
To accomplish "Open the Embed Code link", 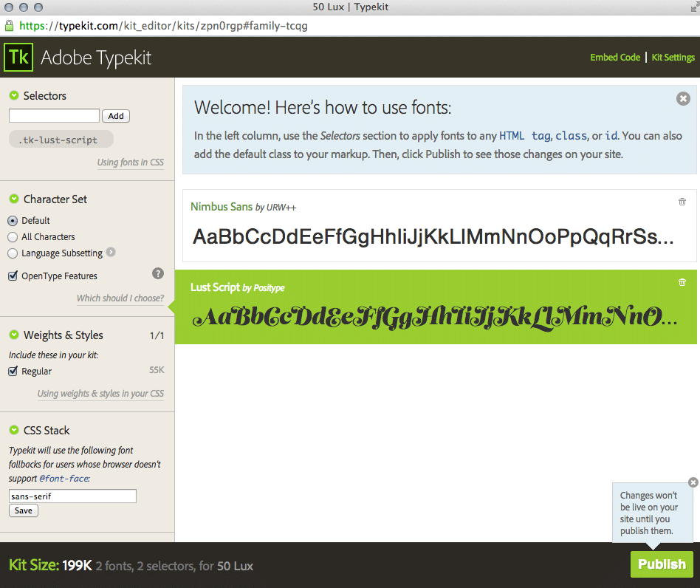I will coord(614,58).
